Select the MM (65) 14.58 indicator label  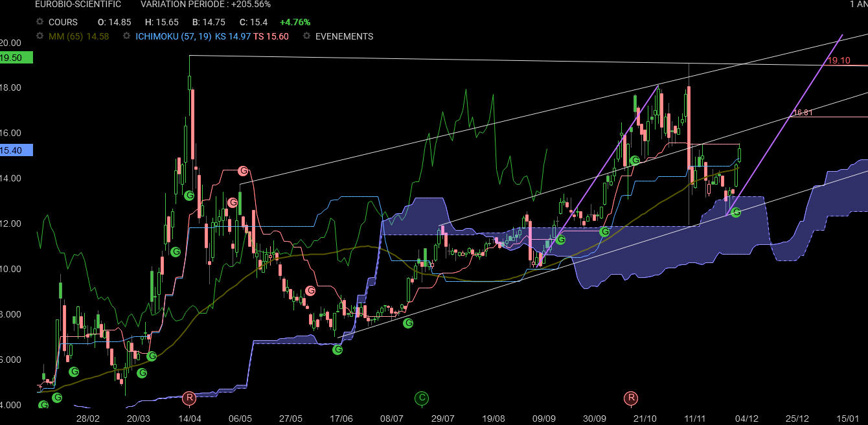click(x=79, y=36)
